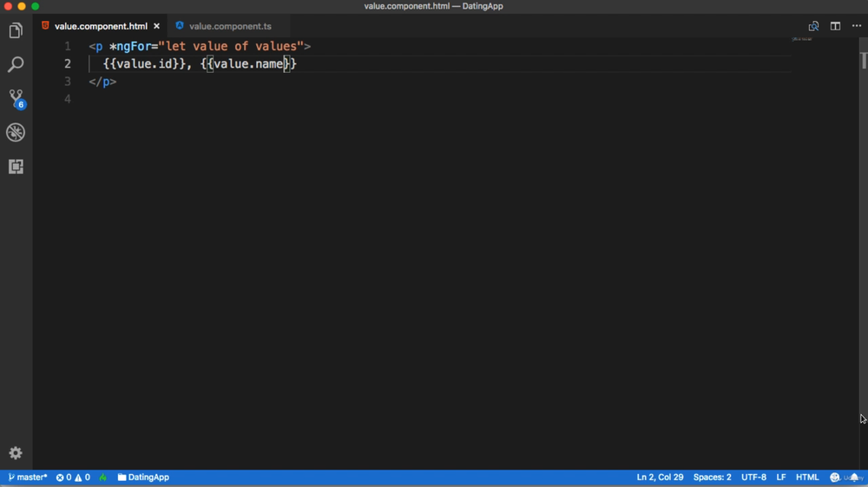
Task: Select language mode HTML
Action: (807, 477)
